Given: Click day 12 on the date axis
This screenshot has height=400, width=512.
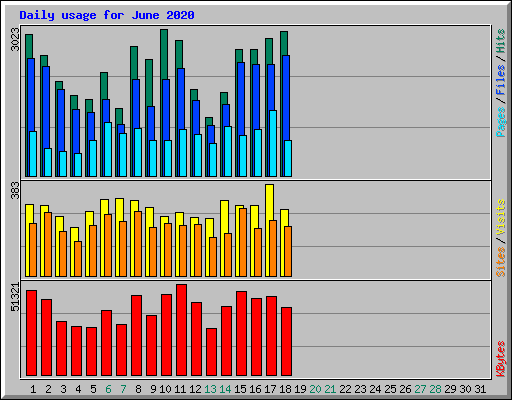Looking at the screenshot, I should tap(195, 389).
